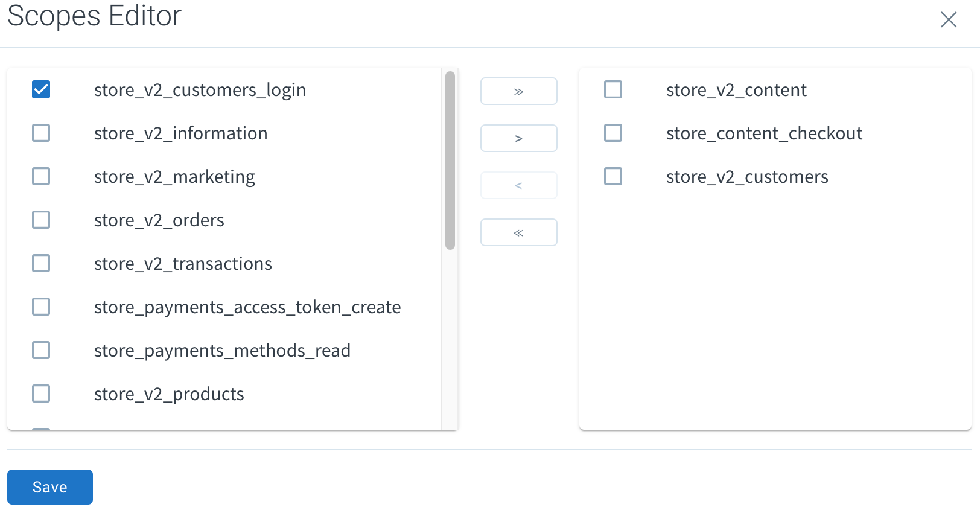Uncheck store_v2_customers_login scope
The width and height of the screenshot is (980, 513).
click(41, 89)
